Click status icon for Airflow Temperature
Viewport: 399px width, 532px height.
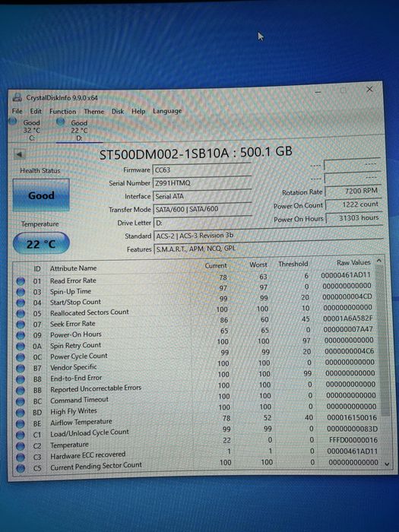click(21, 423)
